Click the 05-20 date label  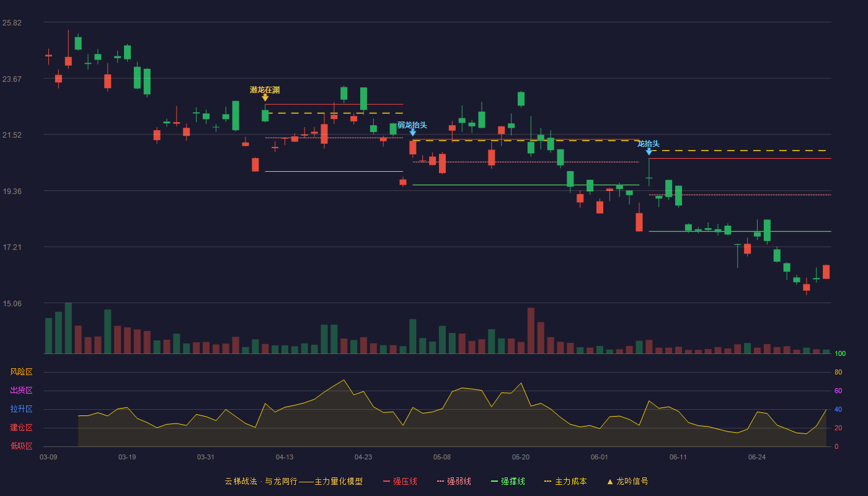(521, 457)
